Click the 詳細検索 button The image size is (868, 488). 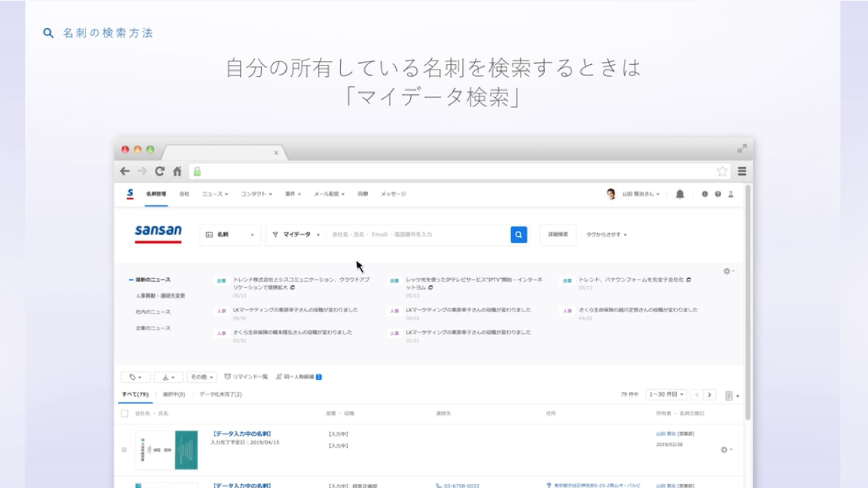point(558,235)
